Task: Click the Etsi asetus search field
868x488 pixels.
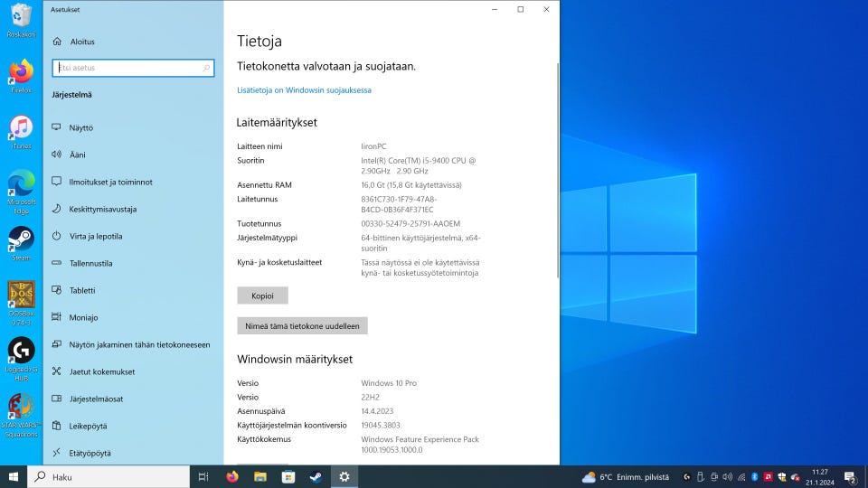Action: coord(133,68)
